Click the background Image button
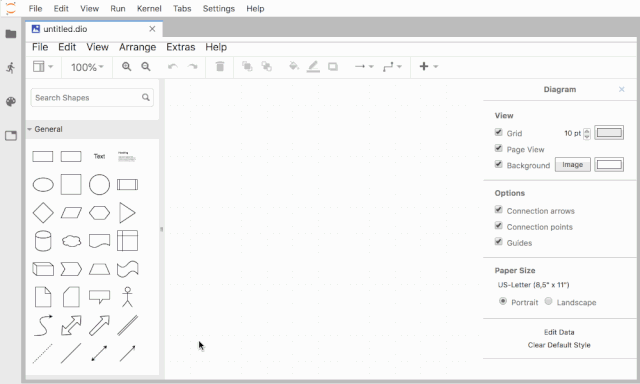 (x=572, y=164)
